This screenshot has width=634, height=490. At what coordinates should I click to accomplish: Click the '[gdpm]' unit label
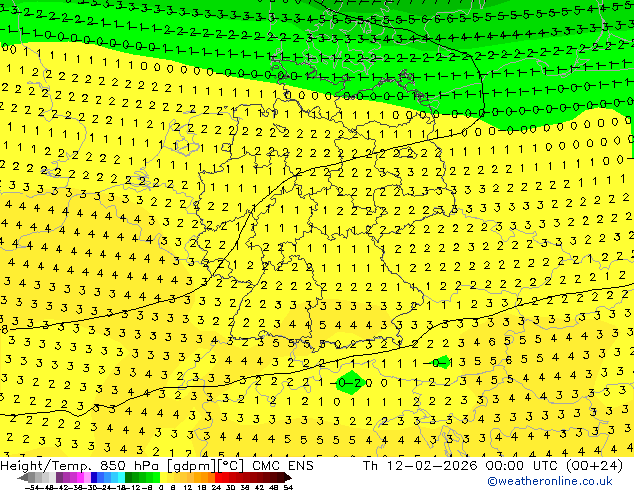[192, 466]
